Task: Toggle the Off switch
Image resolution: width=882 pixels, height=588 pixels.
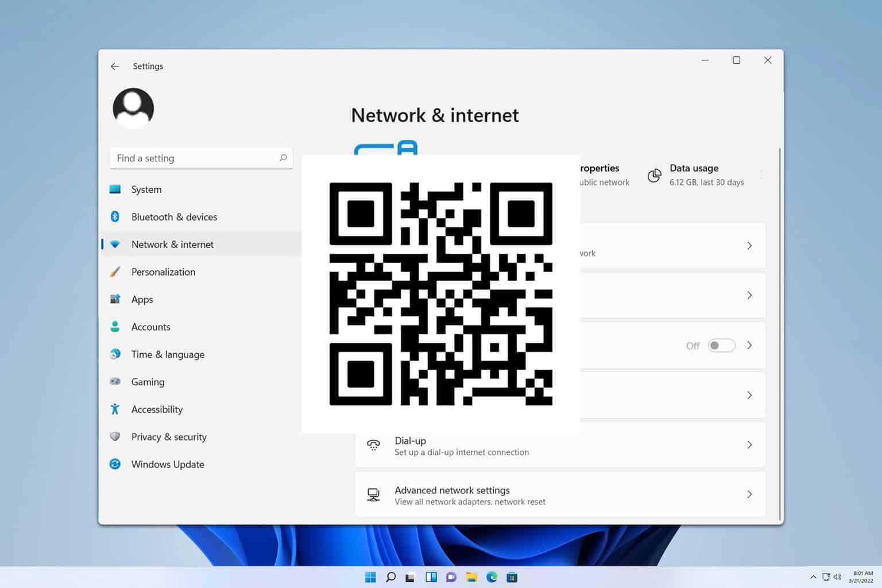Action: (x=722, y=346)
